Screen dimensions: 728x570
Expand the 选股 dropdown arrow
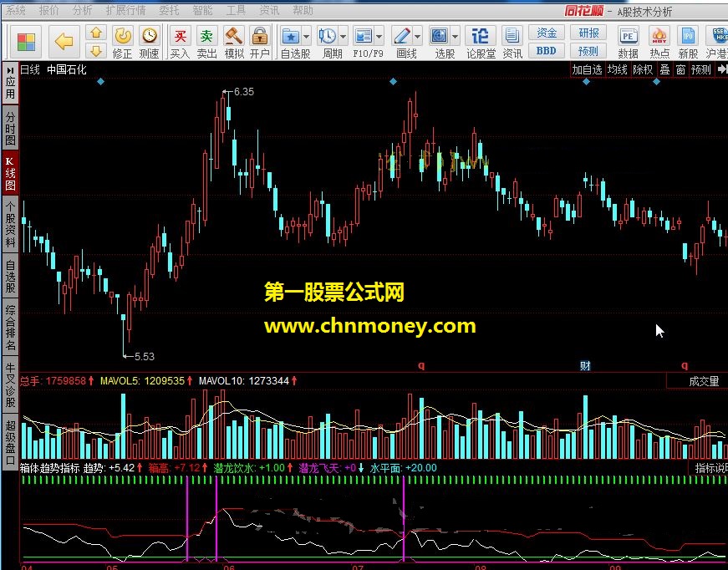(455, 36)
